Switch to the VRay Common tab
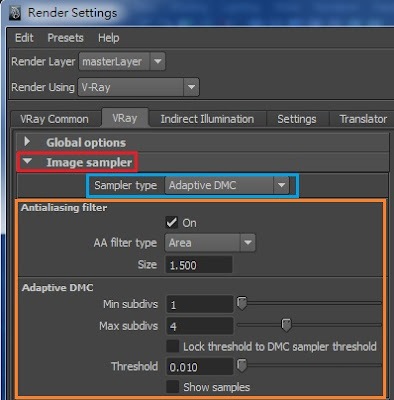394x400 pixels. click(54, 119)
